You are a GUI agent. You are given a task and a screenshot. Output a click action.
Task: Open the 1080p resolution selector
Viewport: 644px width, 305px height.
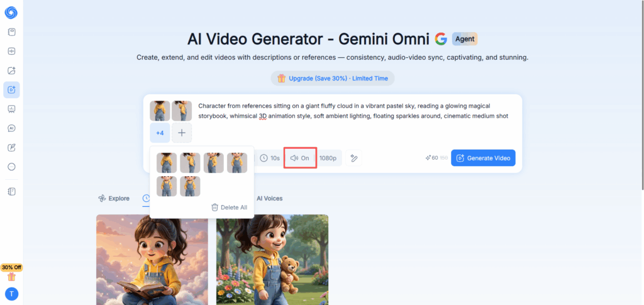click(x=328, y=158)
